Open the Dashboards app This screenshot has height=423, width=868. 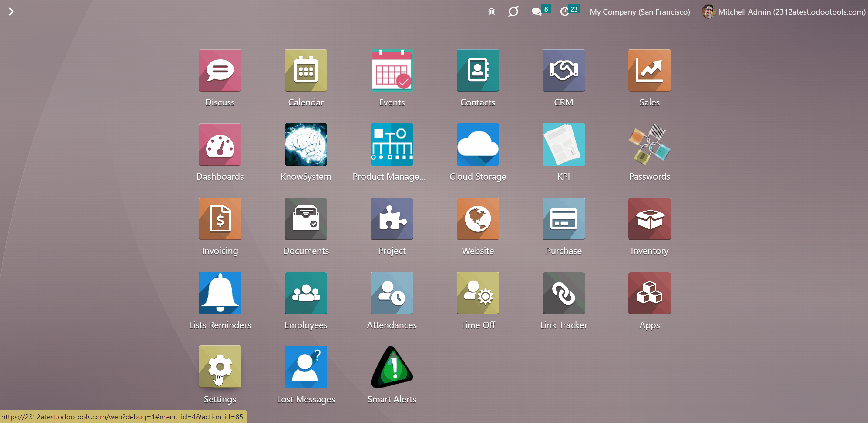pos(220,145)
